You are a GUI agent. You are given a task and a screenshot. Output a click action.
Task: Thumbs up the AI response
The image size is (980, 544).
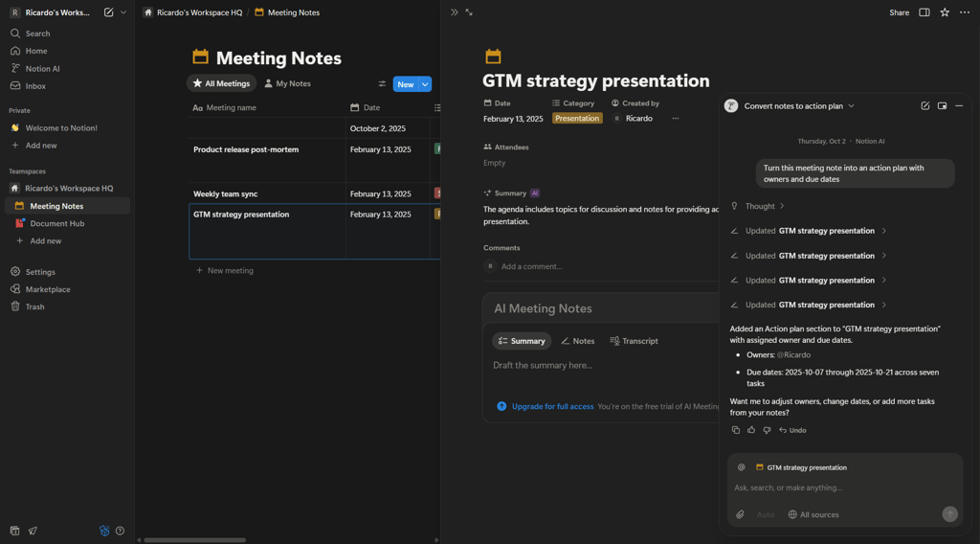tap(751, 430)
